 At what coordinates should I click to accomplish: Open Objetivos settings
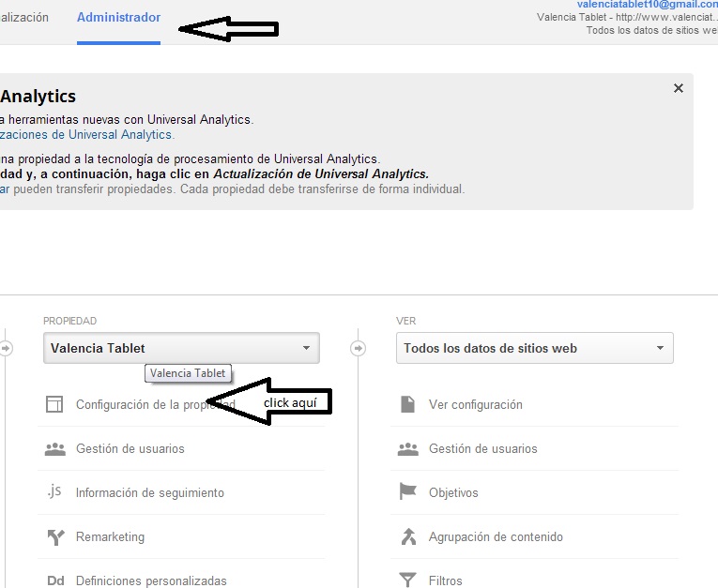[453, 493]
